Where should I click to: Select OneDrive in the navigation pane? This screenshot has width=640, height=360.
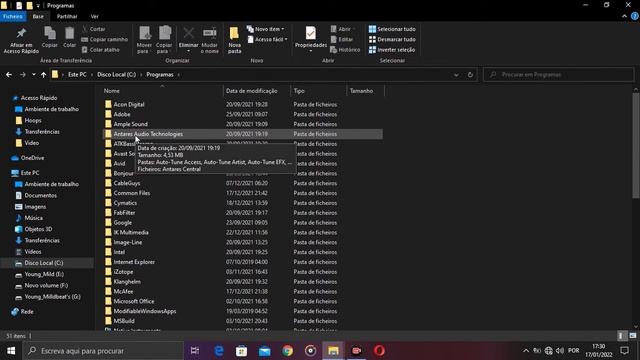32,158
